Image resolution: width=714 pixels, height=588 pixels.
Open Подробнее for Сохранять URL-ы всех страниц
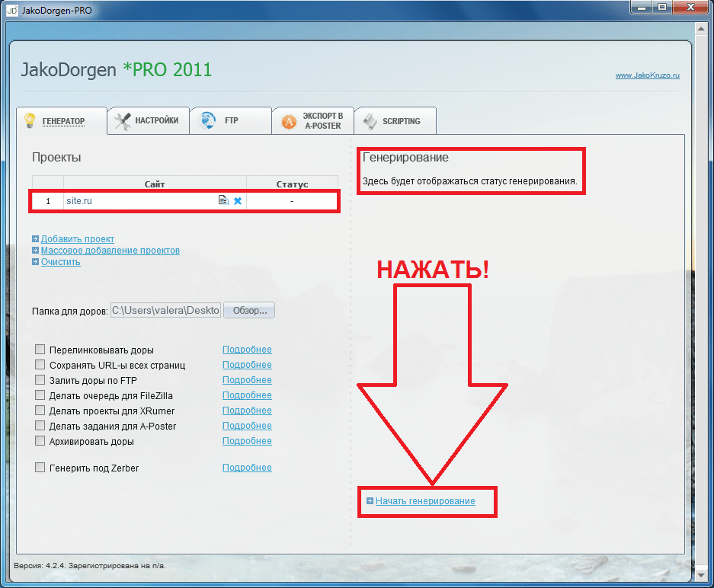[x=247, y=365]
